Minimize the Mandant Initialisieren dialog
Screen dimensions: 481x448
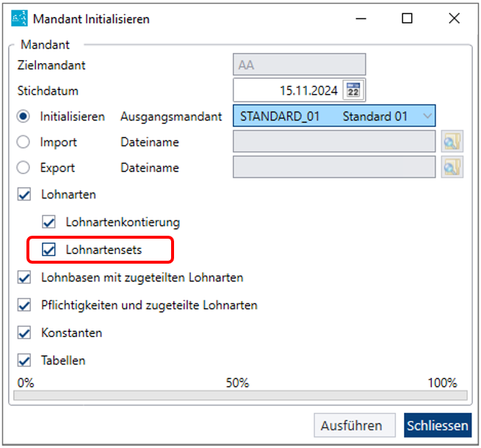[x=361, y=18]
